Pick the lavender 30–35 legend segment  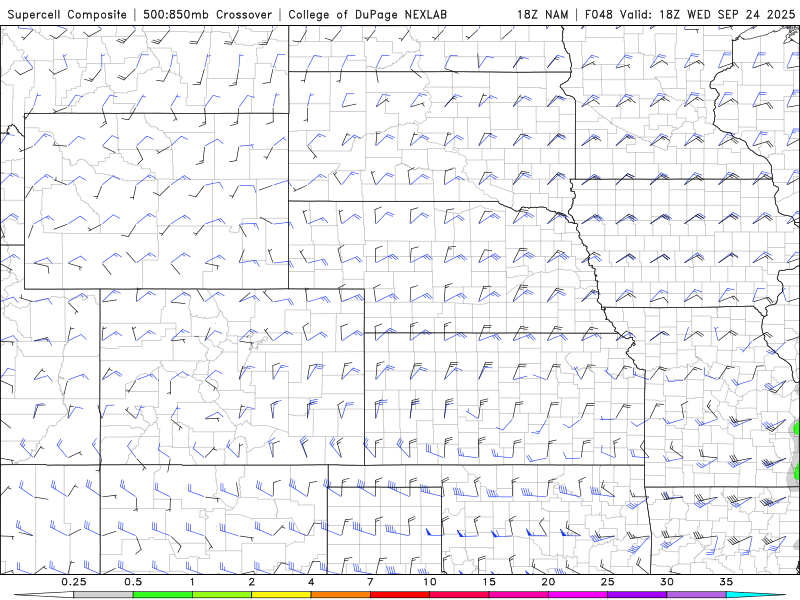(696, 595)
